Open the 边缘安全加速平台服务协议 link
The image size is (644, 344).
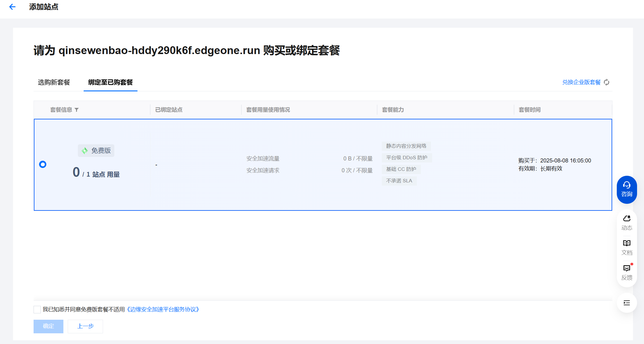163,310
